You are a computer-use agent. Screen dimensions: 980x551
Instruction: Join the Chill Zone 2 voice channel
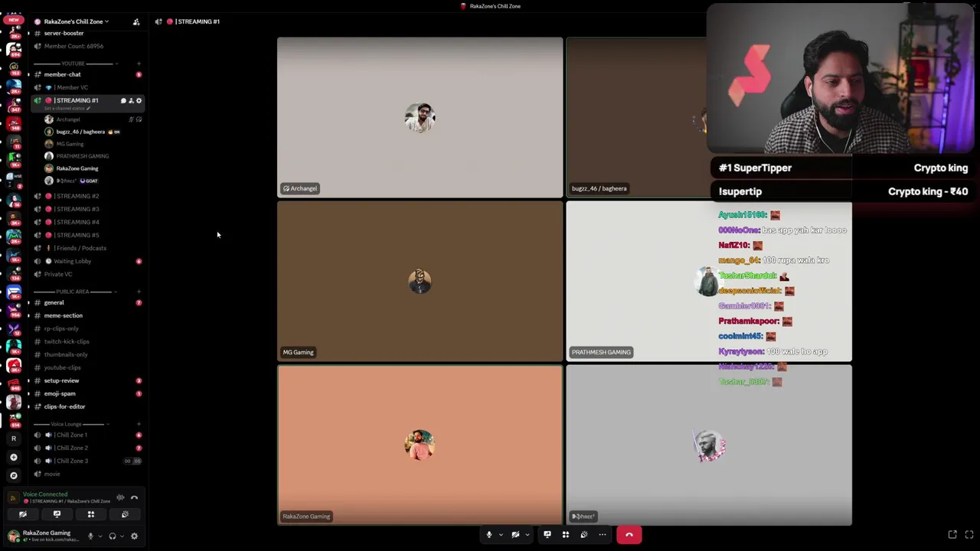click(x=70, y=448)
